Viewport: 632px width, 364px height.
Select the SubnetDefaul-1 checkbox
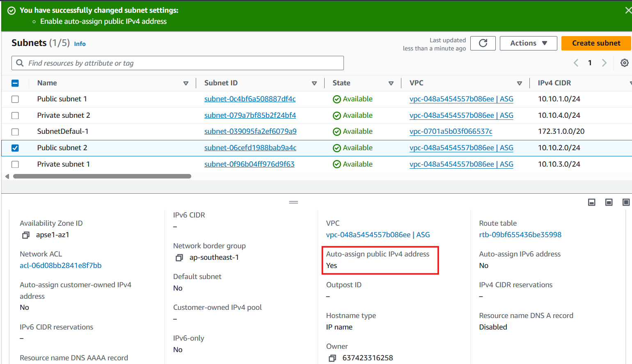[x=15, y=132]
